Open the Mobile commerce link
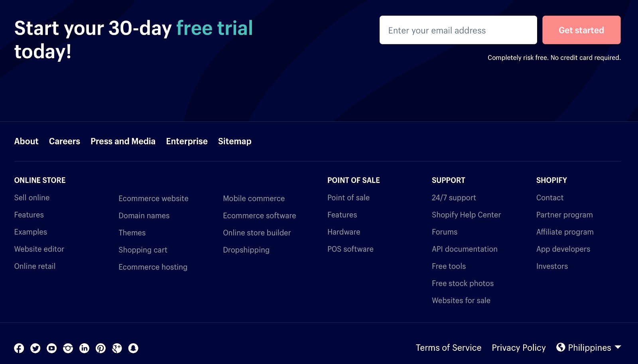638x364 pixels. click(x=254, y=199)
